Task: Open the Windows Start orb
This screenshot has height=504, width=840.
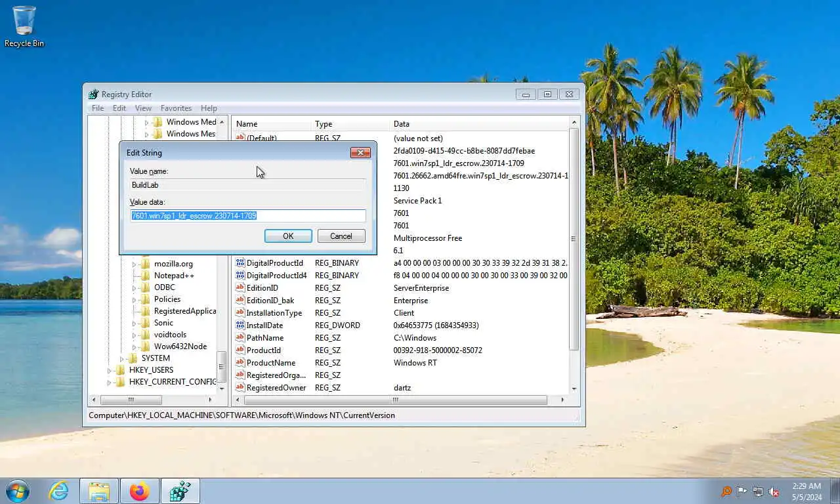Action: [18, 491]
